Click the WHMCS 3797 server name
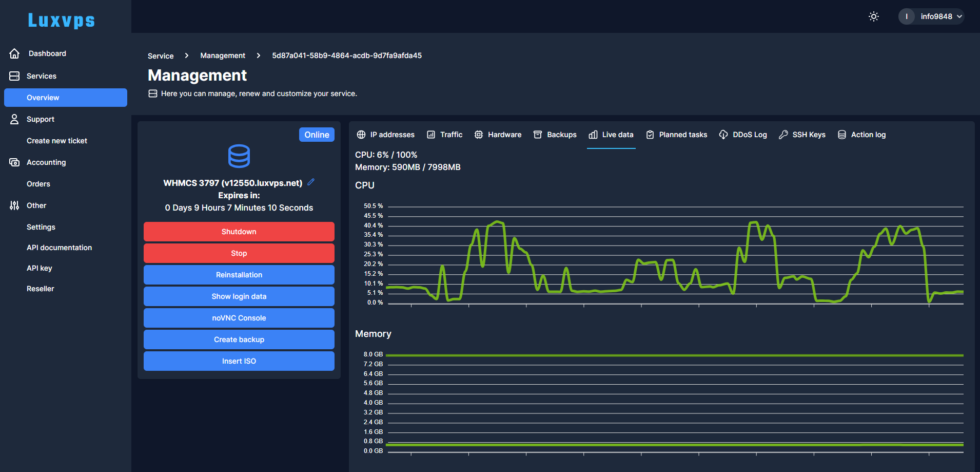 233,183
